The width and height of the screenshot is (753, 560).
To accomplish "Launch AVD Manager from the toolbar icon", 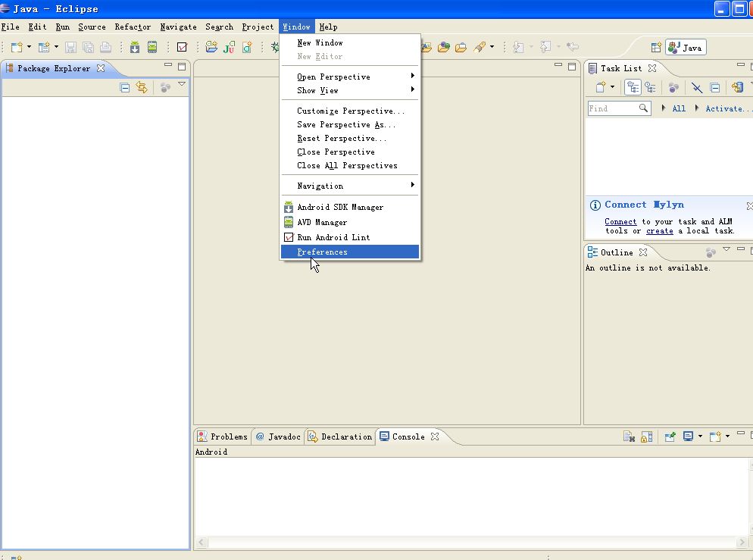I will click(x=152, y=47).
